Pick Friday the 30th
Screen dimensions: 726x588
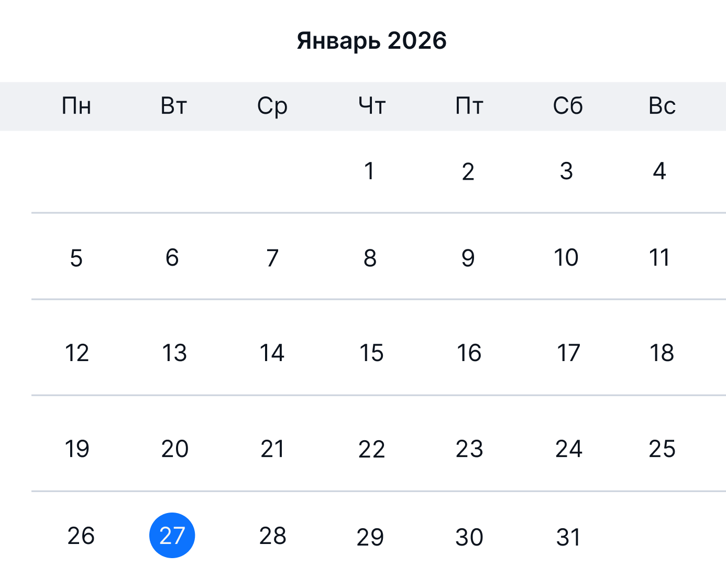click(469, 537)
